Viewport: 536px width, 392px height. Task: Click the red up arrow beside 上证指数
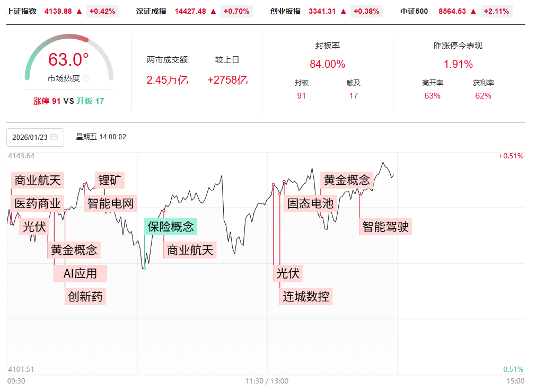79,11
